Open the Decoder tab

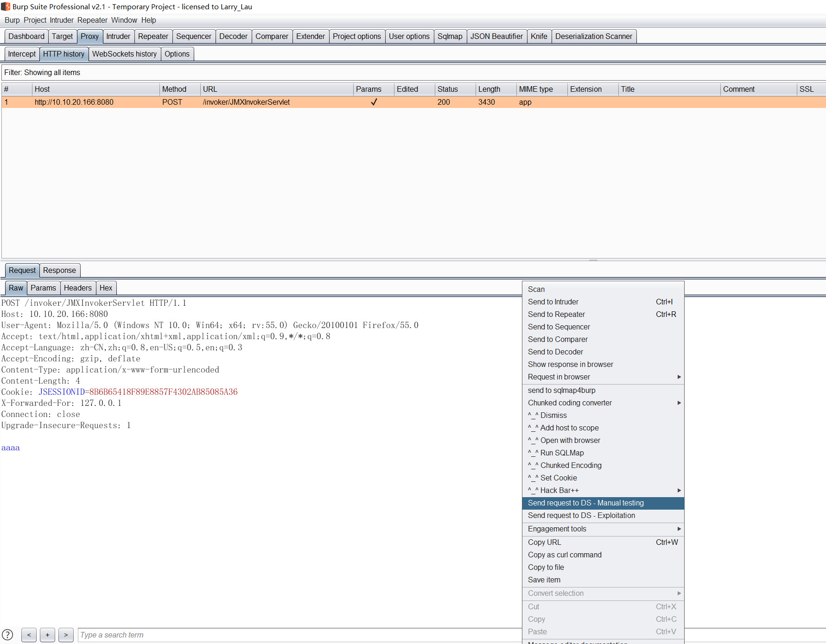click(x=233, y=36)
